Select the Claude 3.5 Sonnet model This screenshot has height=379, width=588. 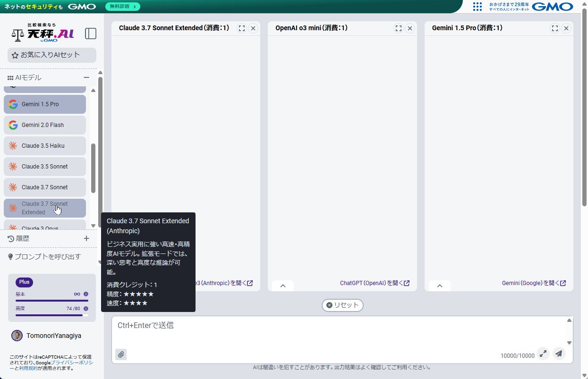pos(45,167)
